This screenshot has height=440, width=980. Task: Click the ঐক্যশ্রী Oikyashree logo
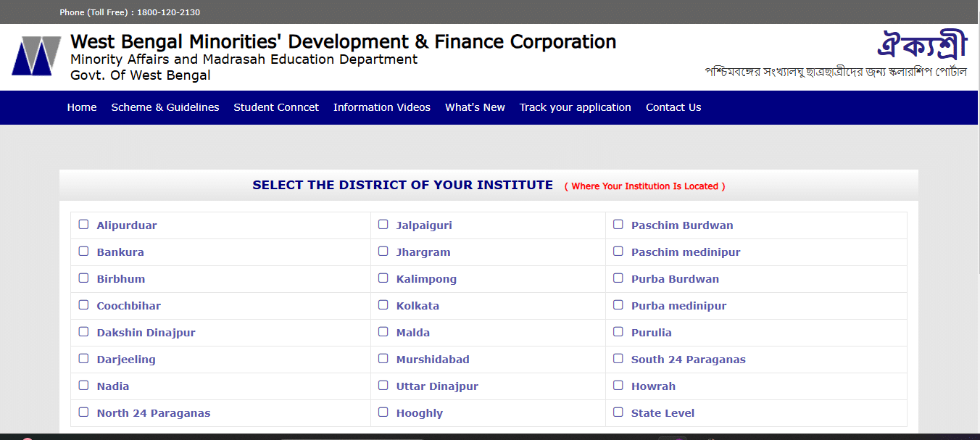point(922,45)
